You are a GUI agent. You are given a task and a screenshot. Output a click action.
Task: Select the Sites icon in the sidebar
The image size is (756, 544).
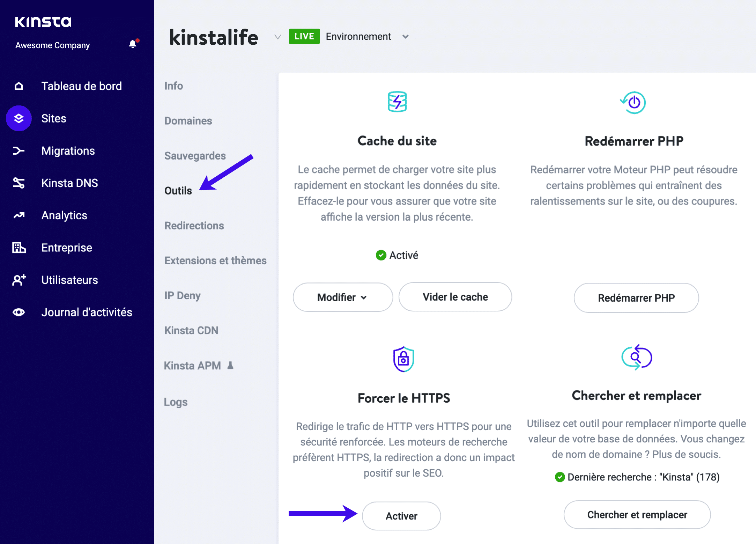pos(19,118)
